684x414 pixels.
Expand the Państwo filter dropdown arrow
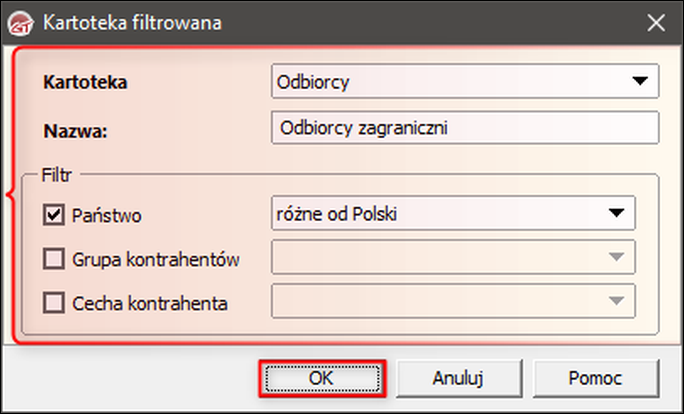pyautogui.click(x=616, y=213)
